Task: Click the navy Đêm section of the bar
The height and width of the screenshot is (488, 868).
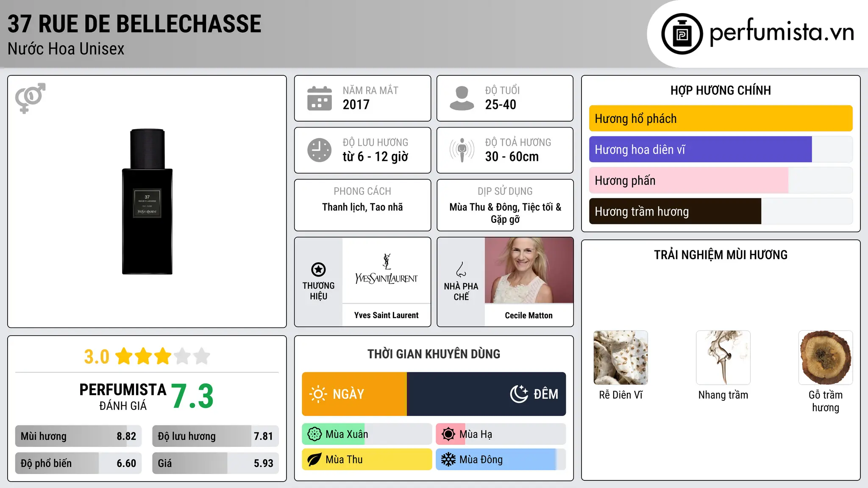Action: click(x=486, y=394)
